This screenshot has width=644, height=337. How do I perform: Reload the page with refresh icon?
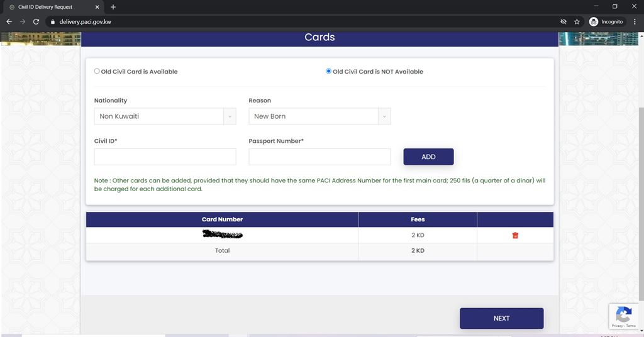[x=36, y=21]
